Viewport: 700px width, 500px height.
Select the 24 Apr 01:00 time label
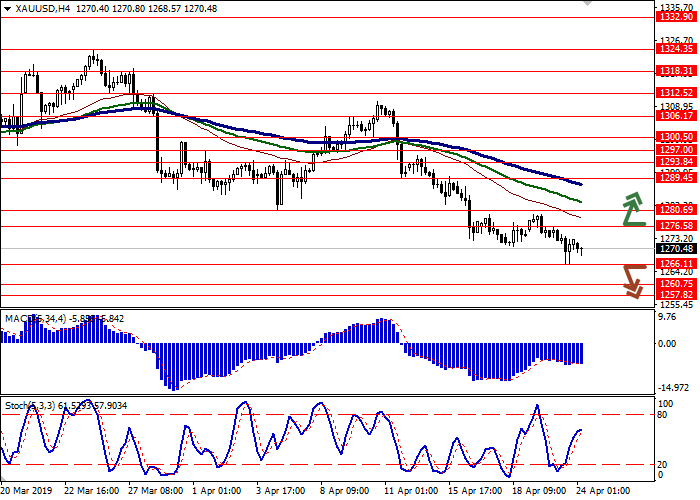click(x=602, y=492)
